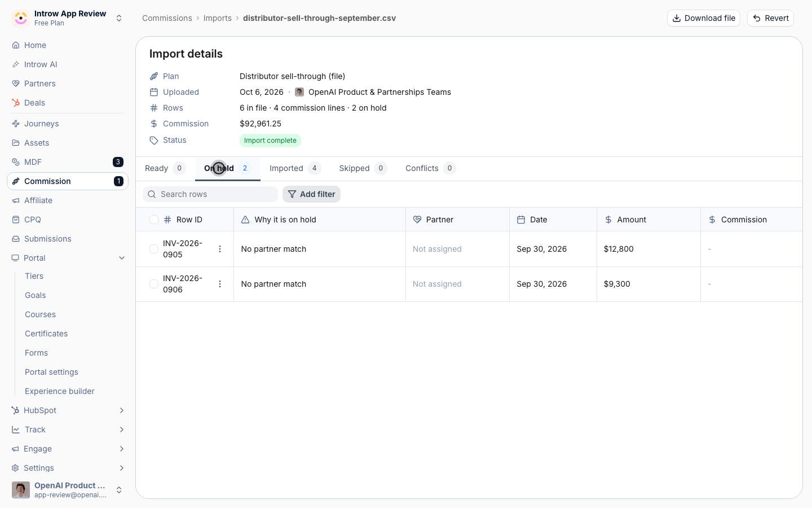Screen dimensions: 812x508
Task: Open Experience builder in sidebar
Action: [60, 391]
